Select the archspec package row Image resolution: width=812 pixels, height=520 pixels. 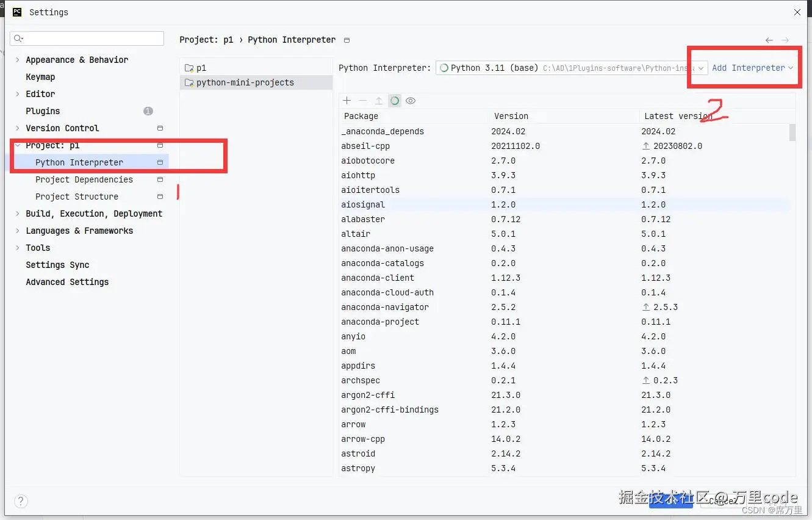pos(564,380)
